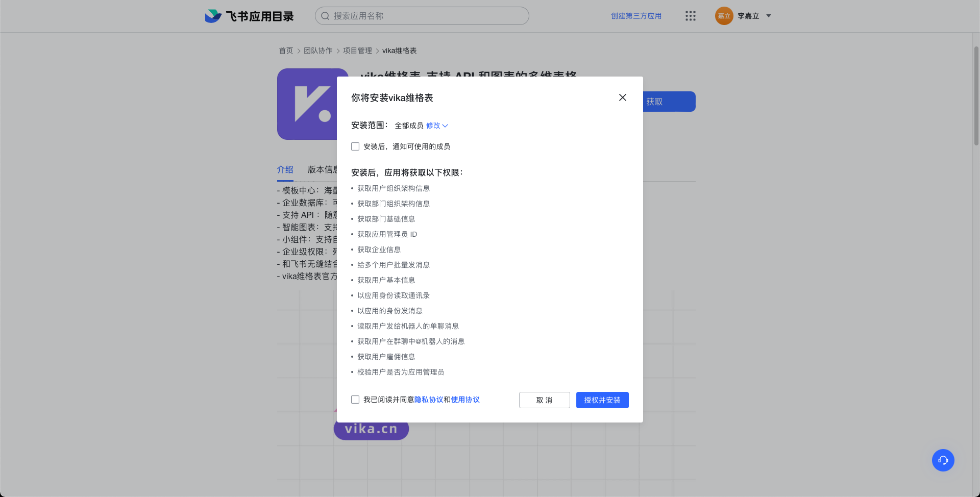Click the page vertical scrollbar
The height and width of the screenshot is (497, 980).
click(x=976, y=97)
